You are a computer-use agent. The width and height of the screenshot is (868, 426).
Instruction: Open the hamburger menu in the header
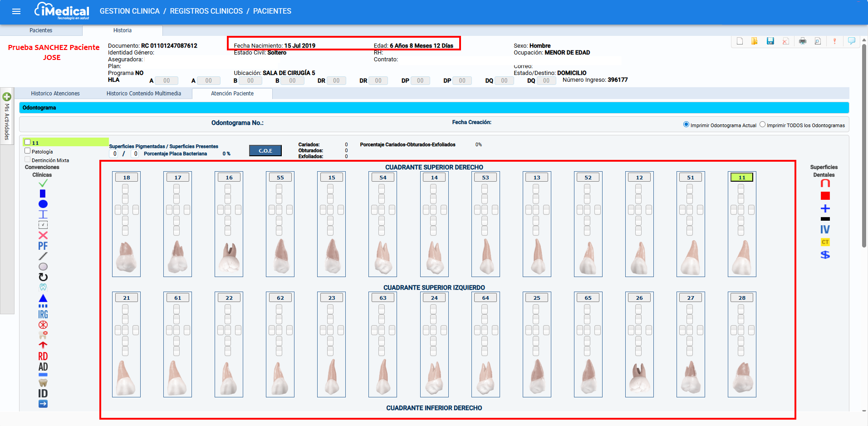[16, 11]
